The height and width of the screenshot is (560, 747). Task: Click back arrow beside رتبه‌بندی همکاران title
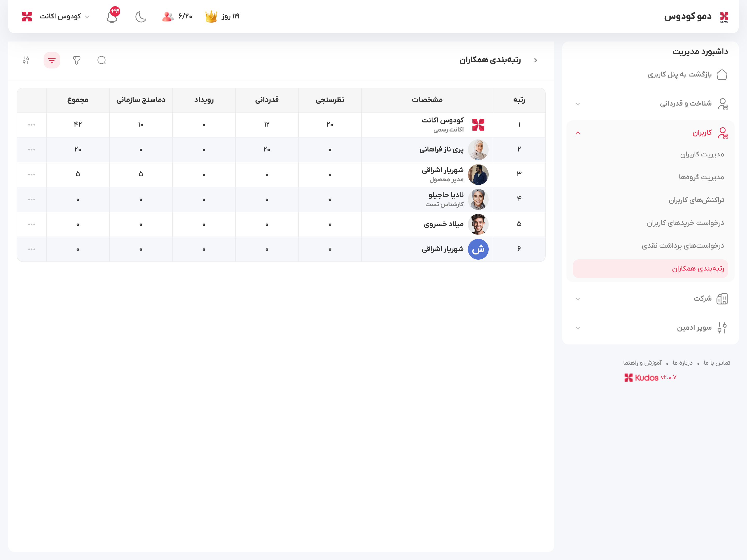coord(536,60)
